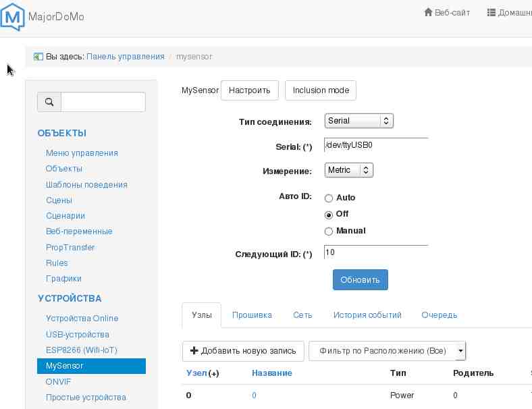
Task: Switch to the Узлы tab
Action: pos(202,315)
